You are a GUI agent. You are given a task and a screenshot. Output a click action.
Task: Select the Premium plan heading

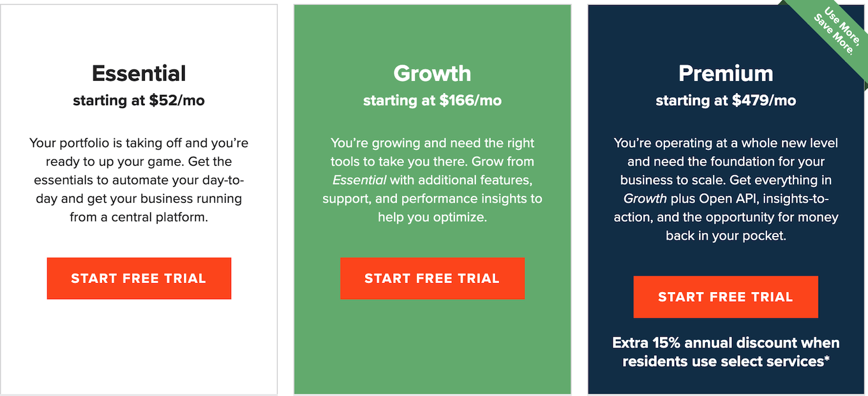click(725, 74)
